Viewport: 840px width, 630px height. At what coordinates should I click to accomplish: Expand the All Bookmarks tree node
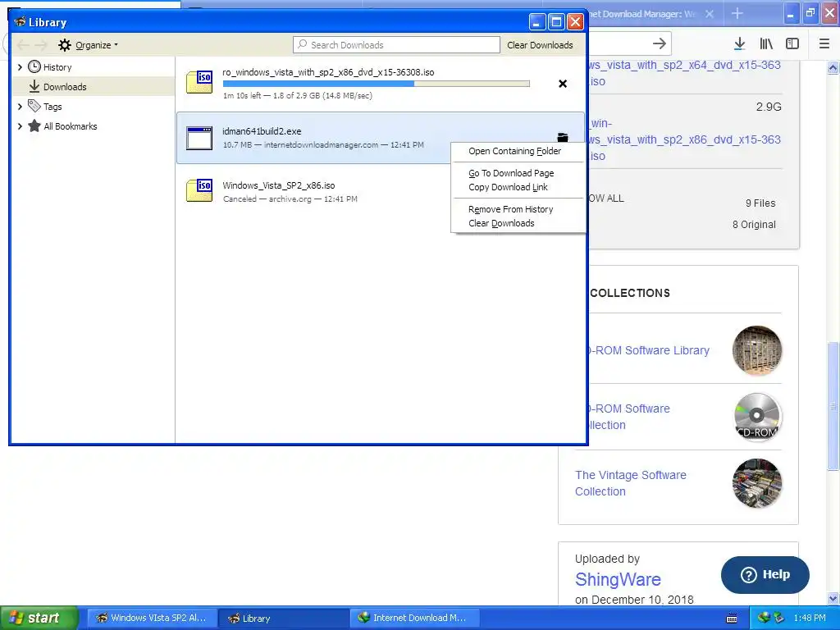click(20, 126)
